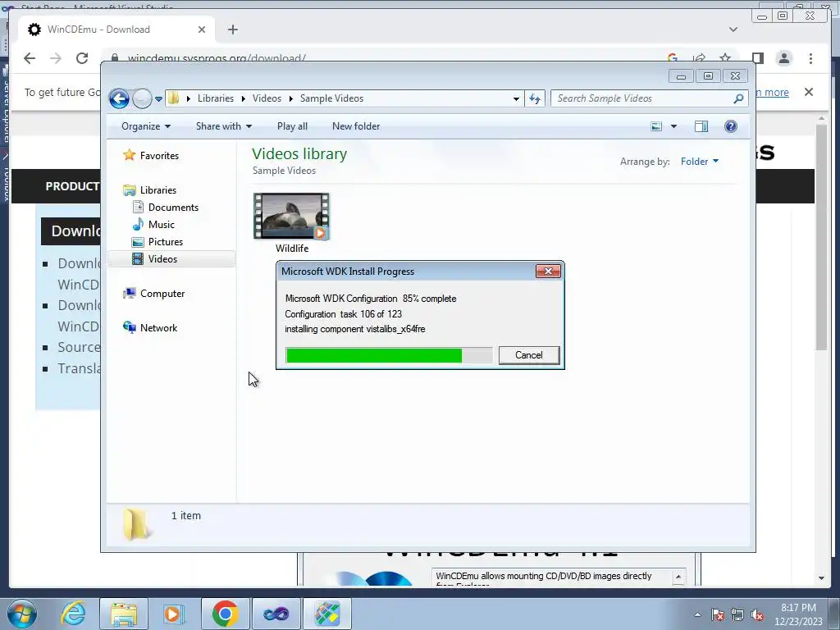This screenshot has height=630, width=840.
Task: Open network tray icon
Action: coord(737,614)
